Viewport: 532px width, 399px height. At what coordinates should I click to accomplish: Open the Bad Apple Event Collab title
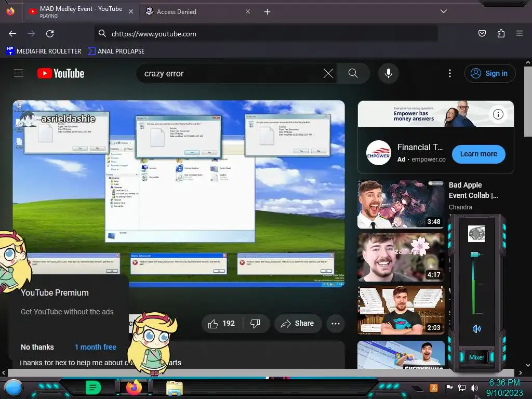point(473,190)
